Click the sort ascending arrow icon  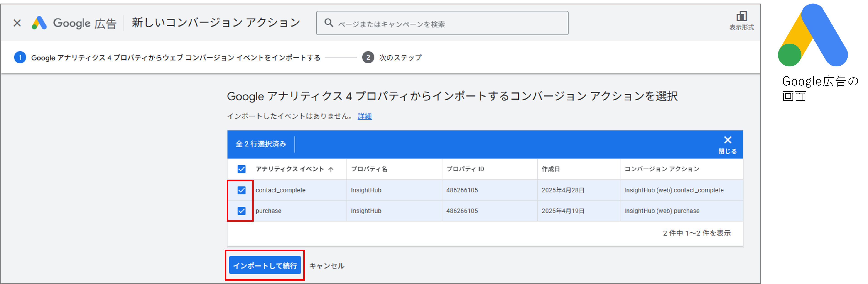pos(331,169)
